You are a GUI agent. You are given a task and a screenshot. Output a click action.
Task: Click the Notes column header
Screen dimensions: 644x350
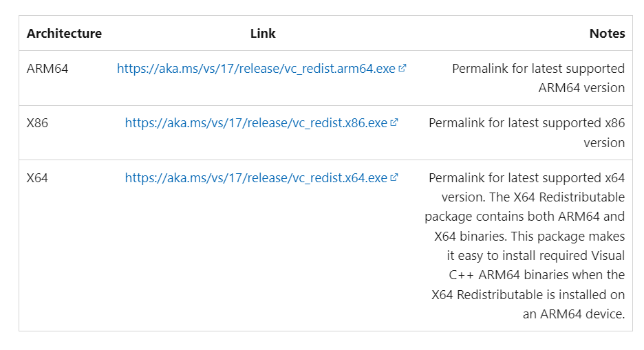(x=607, y=34)
